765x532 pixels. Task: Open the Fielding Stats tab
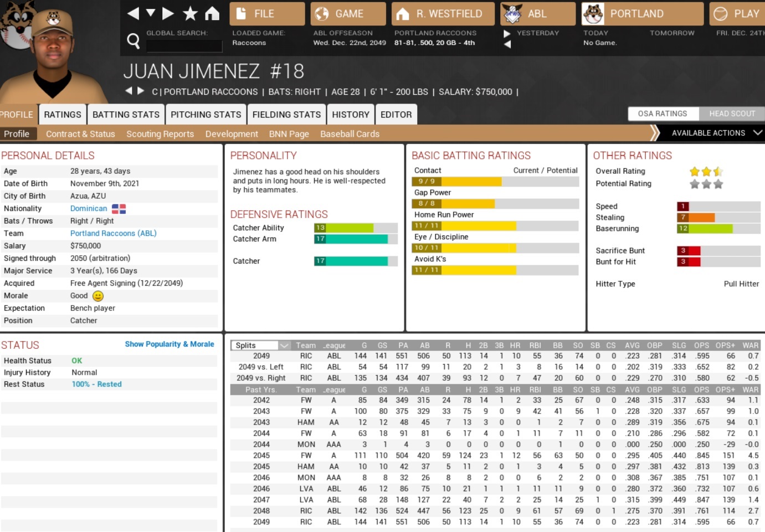286,115
